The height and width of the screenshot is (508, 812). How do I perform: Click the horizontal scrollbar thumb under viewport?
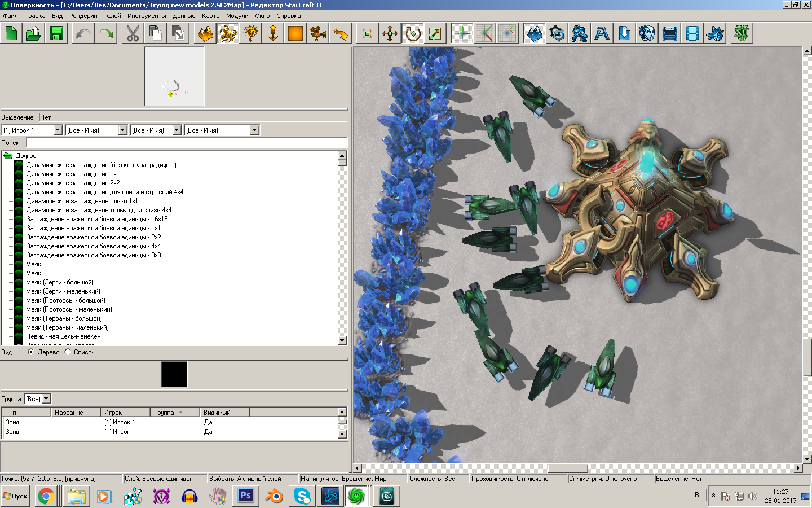click(x=567, y=468)
